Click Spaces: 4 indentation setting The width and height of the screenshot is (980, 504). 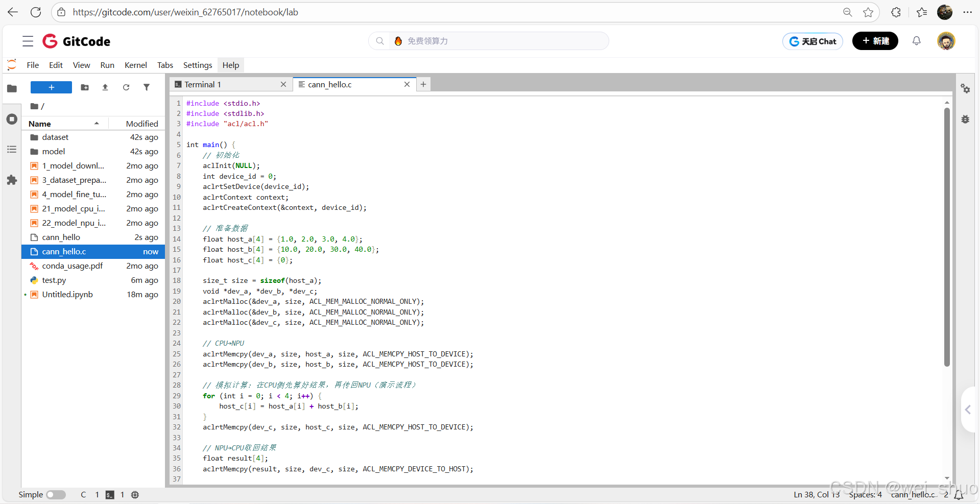tap(866, 495)
